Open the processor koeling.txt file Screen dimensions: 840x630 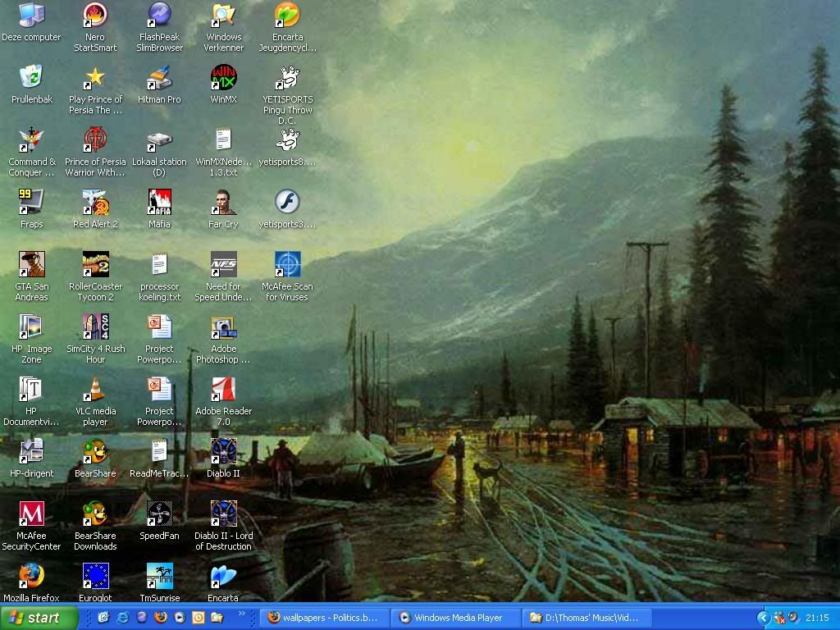pos(159,264)
